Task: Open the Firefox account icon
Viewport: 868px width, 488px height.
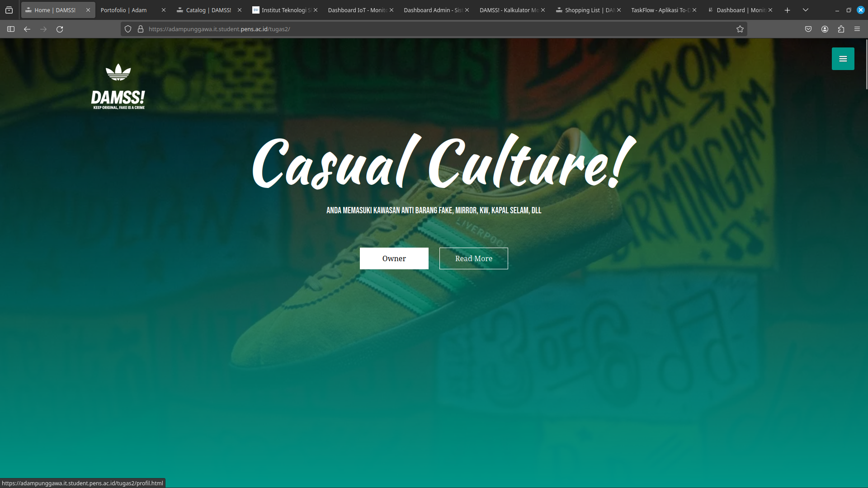Action: point(825,29)
